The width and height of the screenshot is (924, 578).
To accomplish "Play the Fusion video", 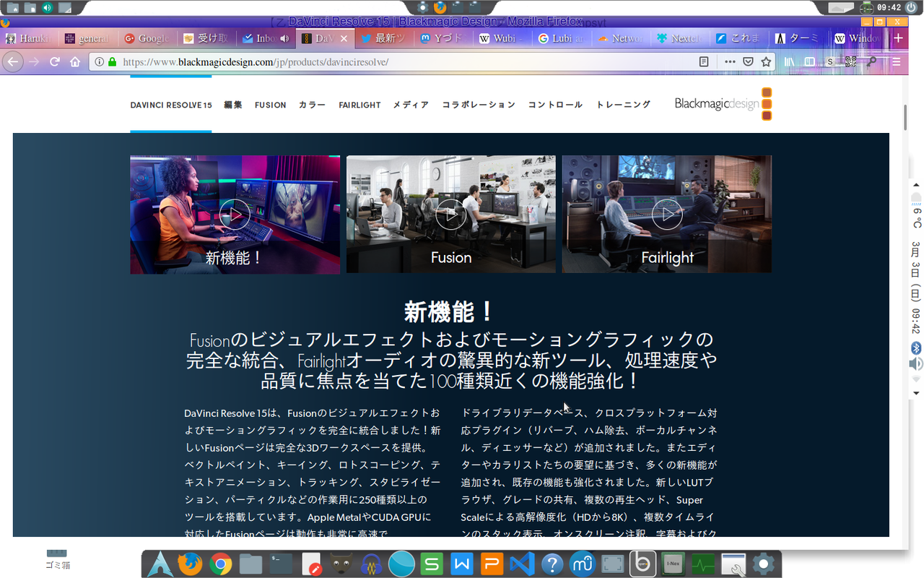I will [451, 215].
